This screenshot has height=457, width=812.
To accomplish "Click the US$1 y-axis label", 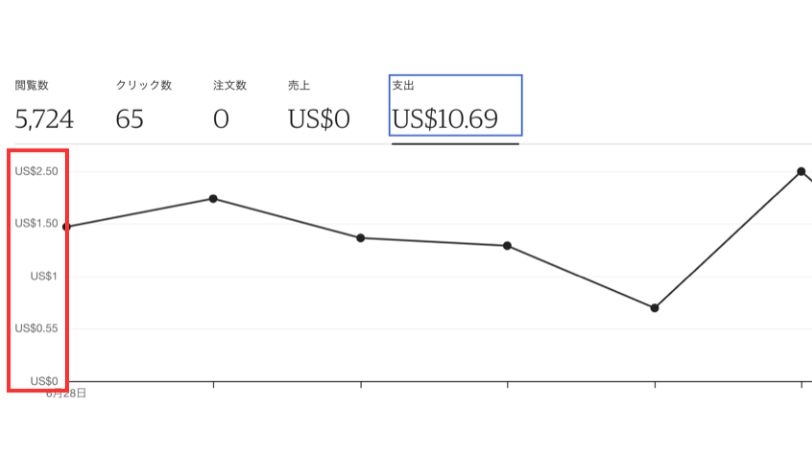I will click(44, 276).
